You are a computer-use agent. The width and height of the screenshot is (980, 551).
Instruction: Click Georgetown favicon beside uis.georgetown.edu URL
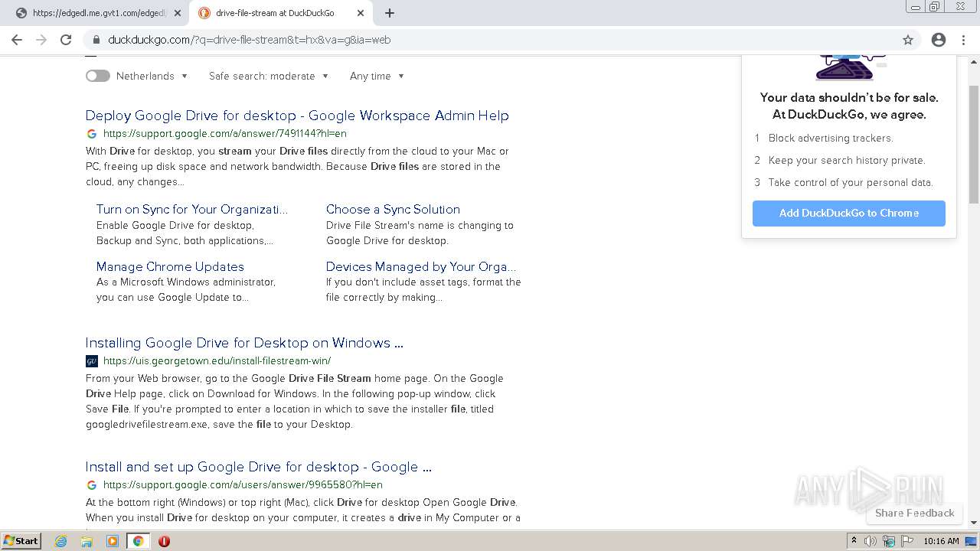point(92,360)
